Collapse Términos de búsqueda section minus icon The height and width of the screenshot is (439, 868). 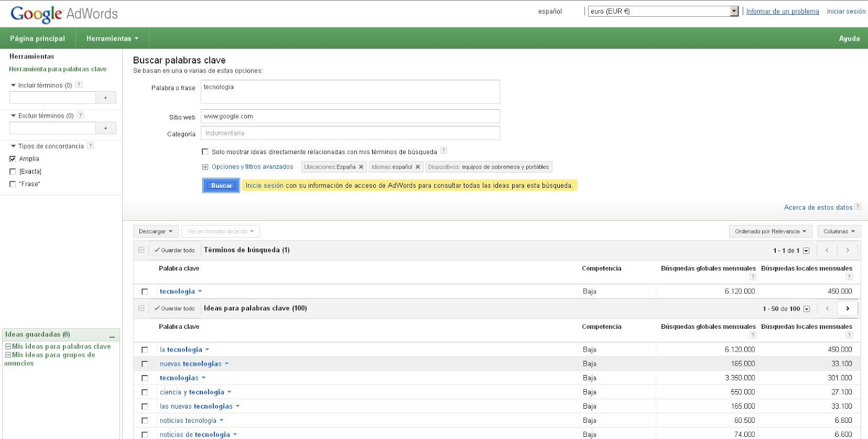[x=141, y=250]
